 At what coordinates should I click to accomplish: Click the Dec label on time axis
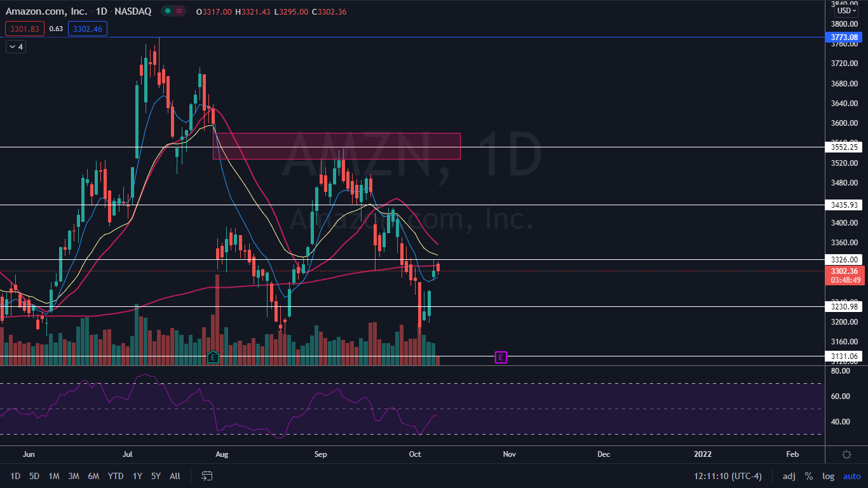(604, 454)
